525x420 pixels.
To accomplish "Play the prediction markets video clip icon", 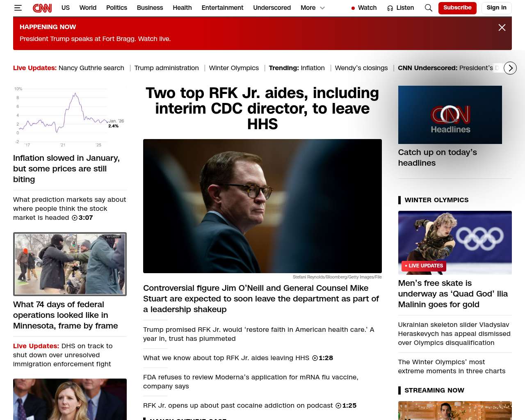I will pyautogui.click(x=75, y=218).
